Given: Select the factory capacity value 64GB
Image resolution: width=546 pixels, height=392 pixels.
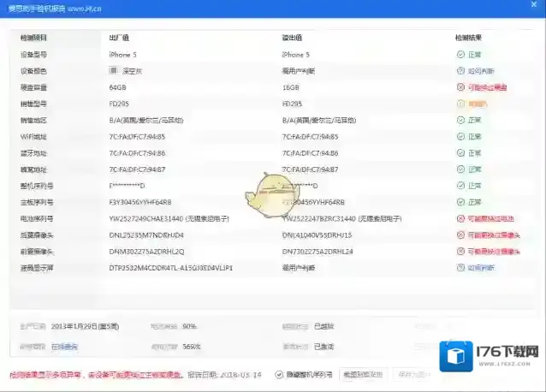Looking at the screenshot, I should (x=118, y=87).
